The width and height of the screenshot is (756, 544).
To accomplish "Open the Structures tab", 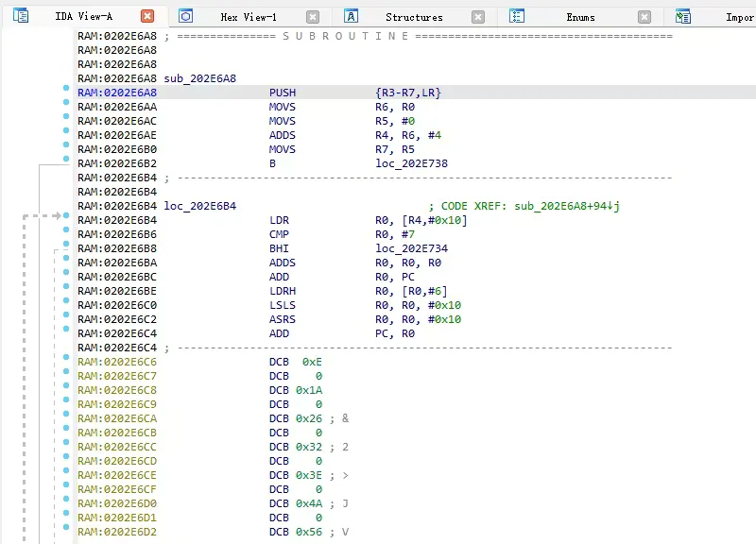I will [x=414, y=17].
